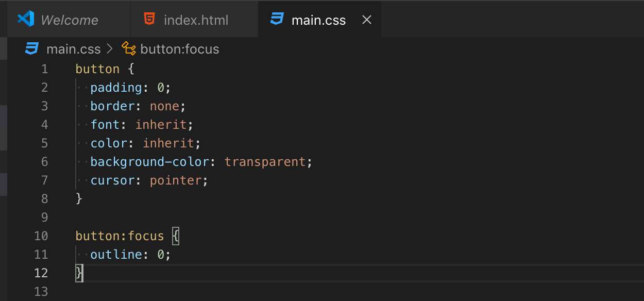
Task: Click the empty line 13 in the editor
Action: coord(206,292)
